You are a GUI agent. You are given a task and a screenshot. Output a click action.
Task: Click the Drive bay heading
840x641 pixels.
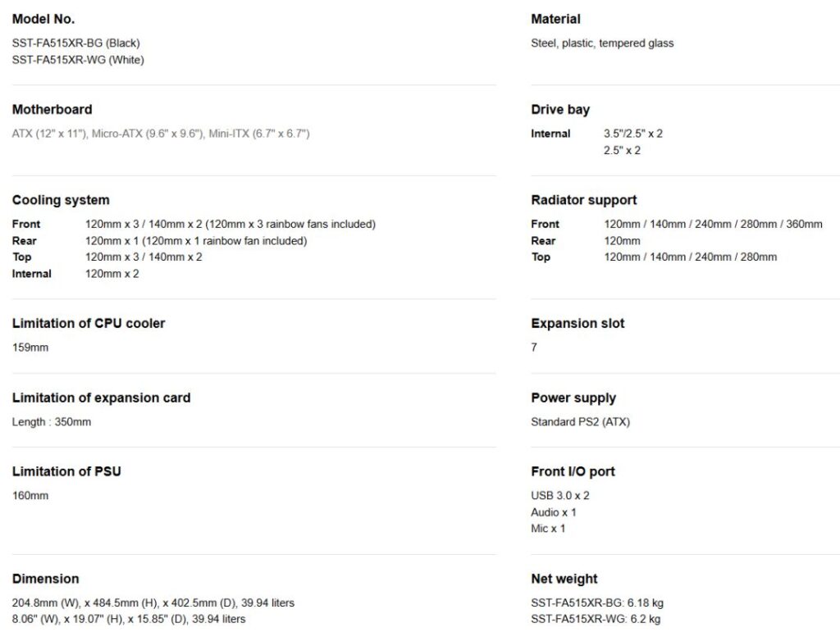[560, 109]
